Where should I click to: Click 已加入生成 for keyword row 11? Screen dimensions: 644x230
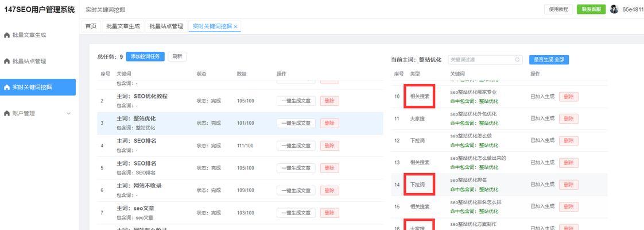click(542, 118)
